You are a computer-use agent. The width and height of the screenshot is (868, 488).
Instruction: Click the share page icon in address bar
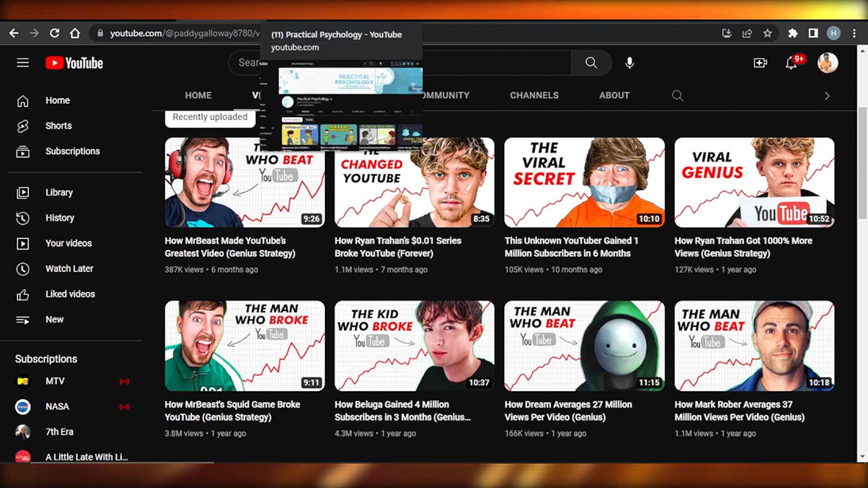747,33
